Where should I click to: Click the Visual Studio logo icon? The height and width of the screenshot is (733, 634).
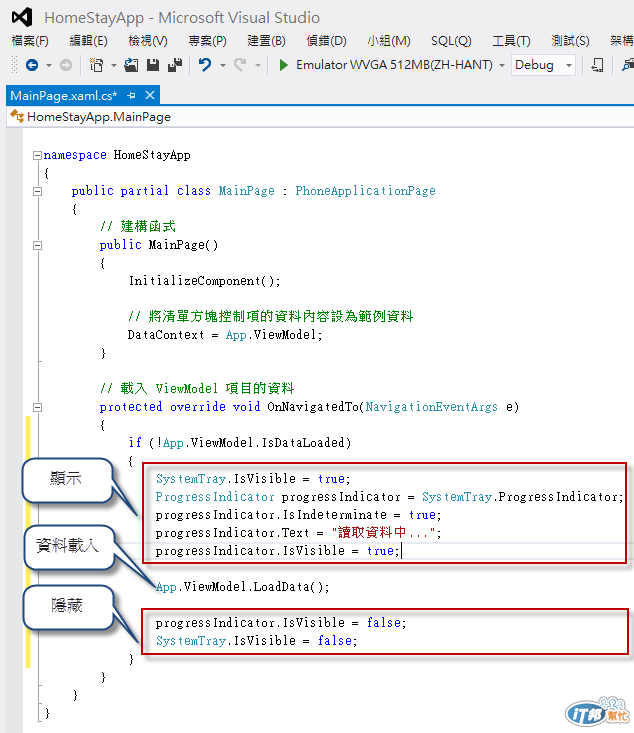(x=22, y=17)
